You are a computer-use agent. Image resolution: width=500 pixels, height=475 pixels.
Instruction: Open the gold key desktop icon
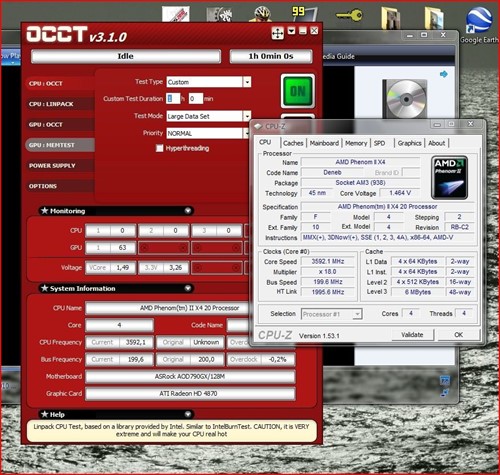pyautogui.click(x=349, y=15)
